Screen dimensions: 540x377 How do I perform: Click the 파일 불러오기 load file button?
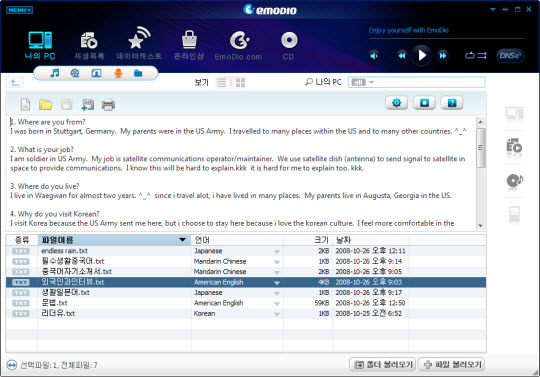(x=451, y=364)
